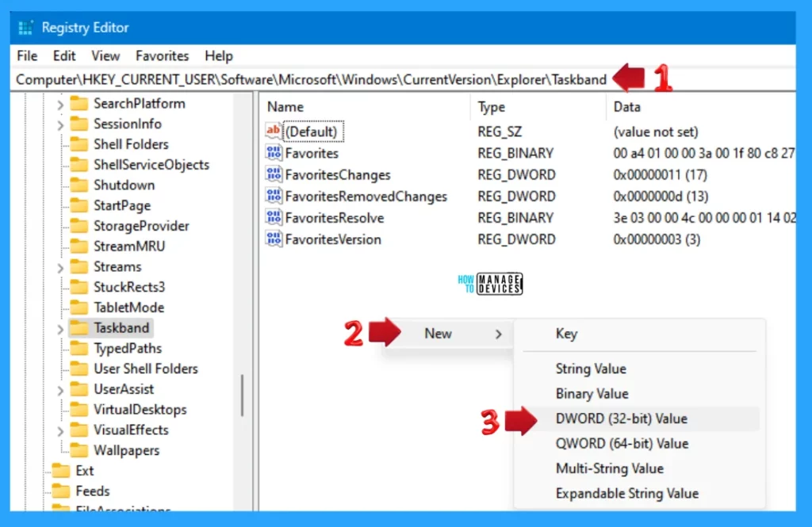Click the Shell Folders folder icon

point(79,144)
